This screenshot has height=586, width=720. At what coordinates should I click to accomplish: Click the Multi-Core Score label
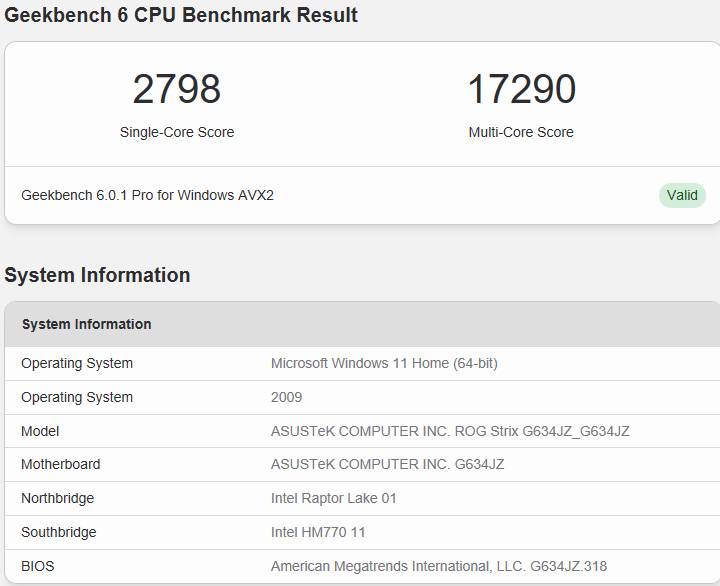(x=521, y=132)
